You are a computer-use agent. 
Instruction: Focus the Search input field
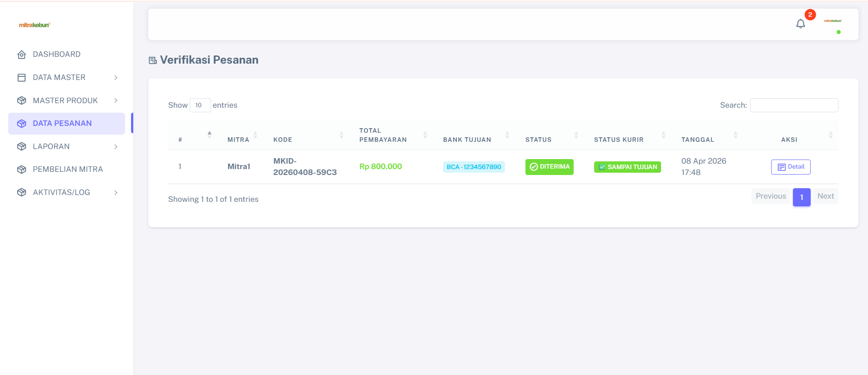click(794, 105)
